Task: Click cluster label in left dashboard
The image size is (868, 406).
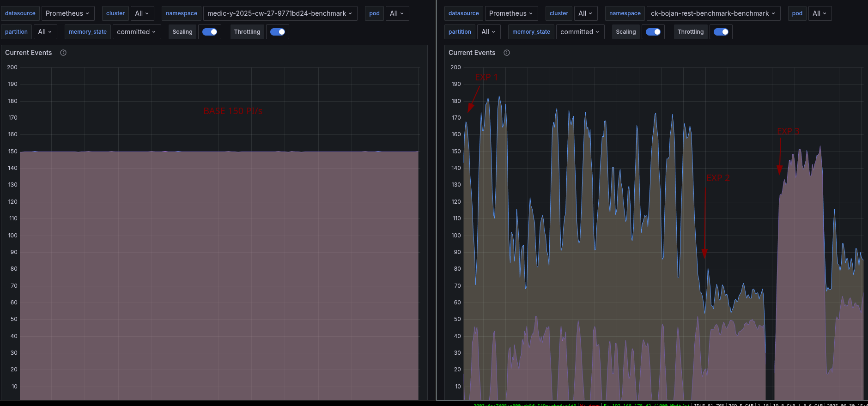Action: (115, 13)
